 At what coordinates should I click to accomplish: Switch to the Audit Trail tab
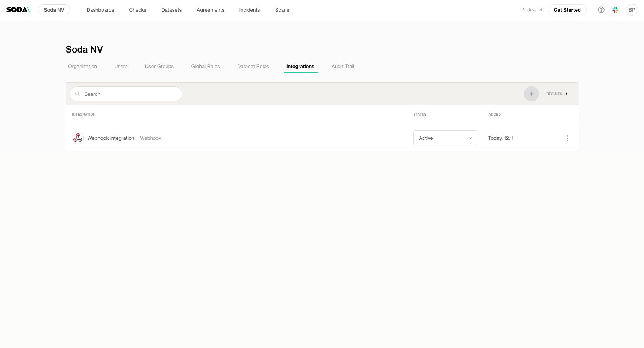(342, 66)
